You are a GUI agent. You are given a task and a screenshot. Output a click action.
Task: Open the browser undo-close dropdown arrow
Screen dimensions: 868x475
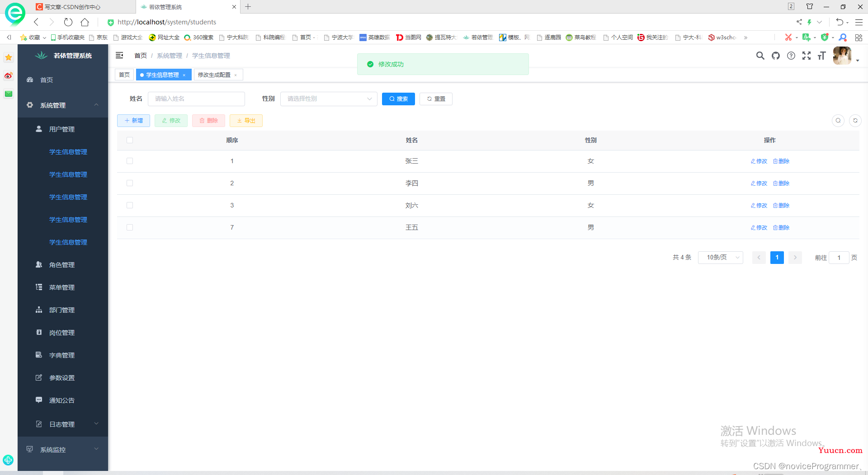click(x=847, y=22)
